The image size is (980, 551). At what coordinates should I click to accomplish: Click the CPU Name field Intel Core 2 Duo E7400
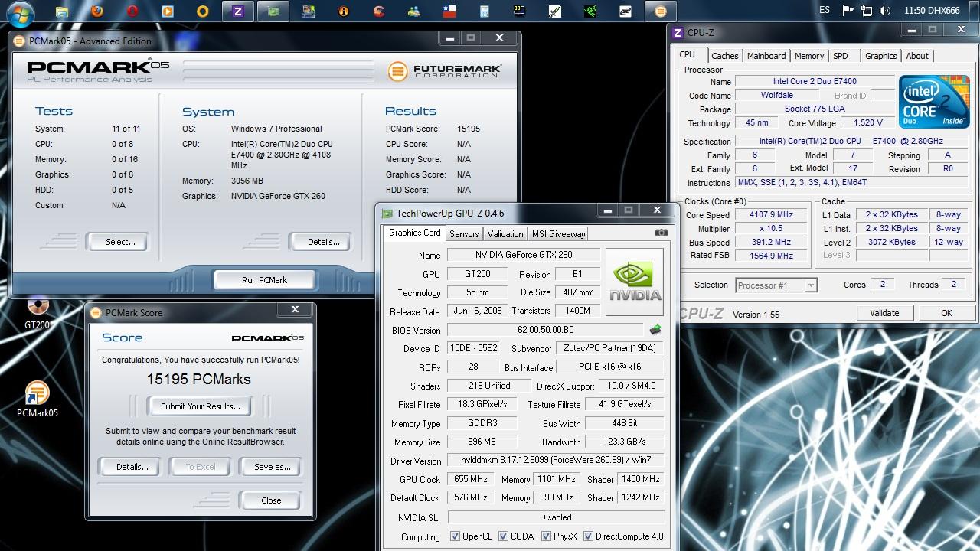815,82
